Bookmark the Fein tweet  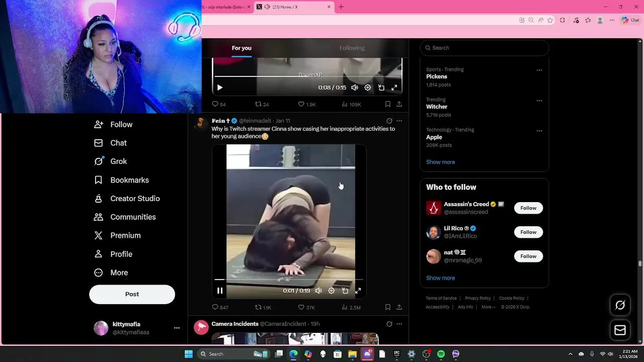coord(388,307)
